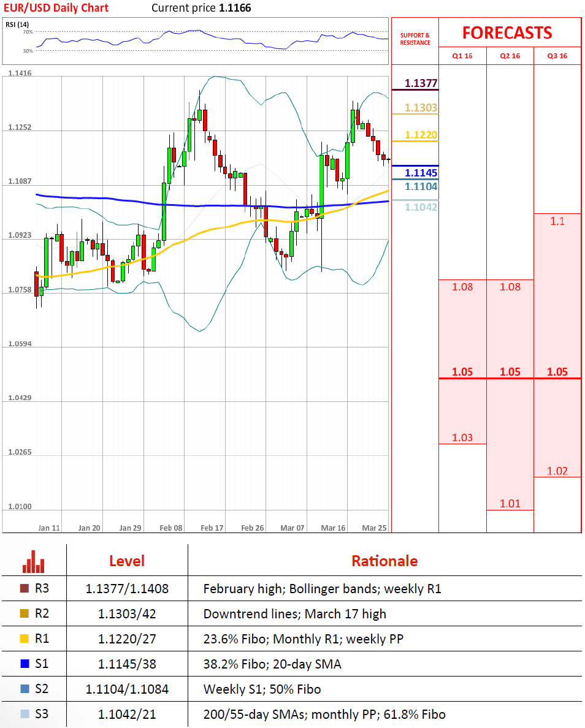The width and height of the screenshot is (585, 728).
Task: Click the 1.1416 price axis label
Action: (x=20, y=73)
